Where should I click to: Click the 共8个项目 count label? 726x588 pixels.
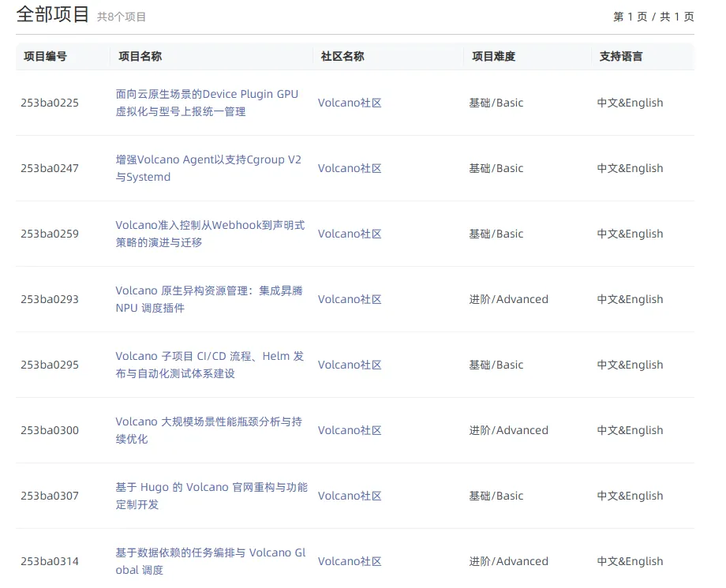tap(122, 17)
